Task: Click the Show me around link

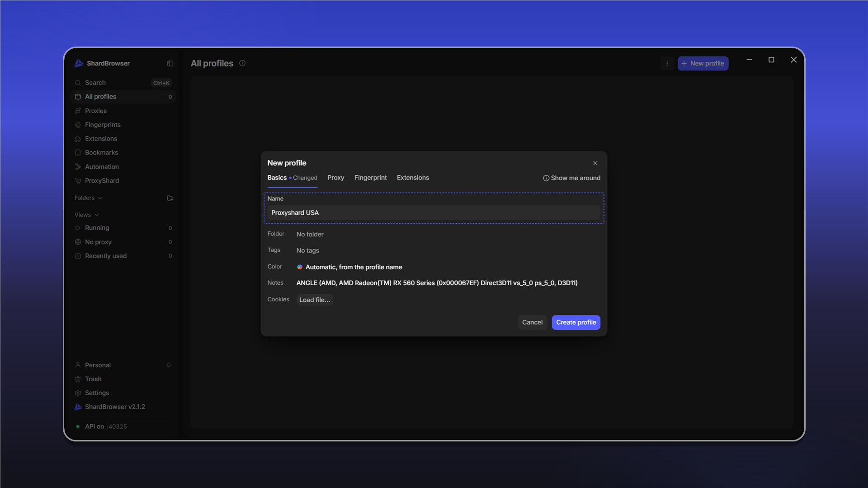Action: tap(571, 178)
